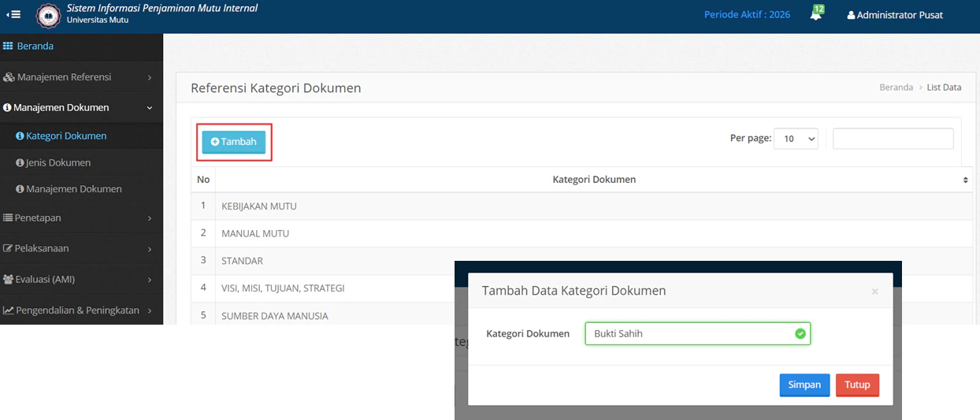Sort by Kategori Dokumen column header

[594, 180]
